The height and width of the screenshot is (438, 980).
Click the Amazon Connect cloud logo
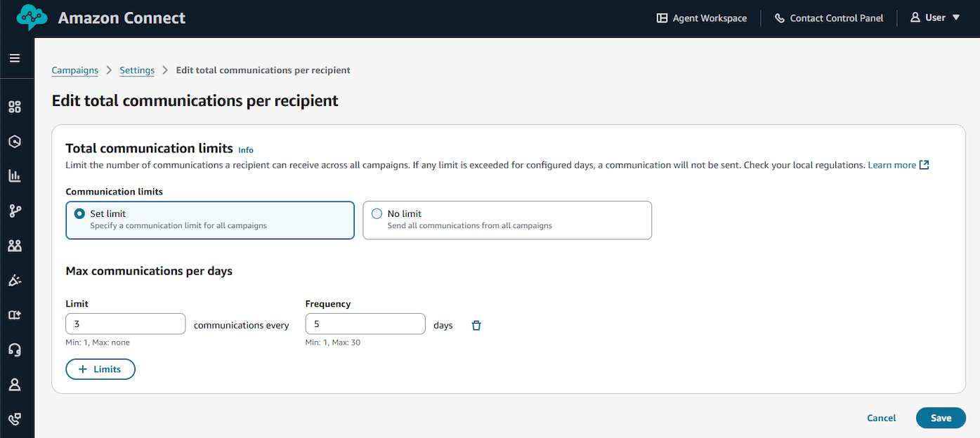(x=32, y=18)
